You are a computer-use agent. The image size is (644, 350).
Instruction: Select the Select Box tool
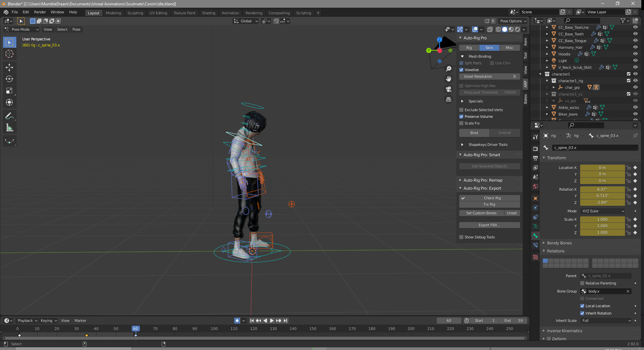pyautogui.click(x=9, y=42)
